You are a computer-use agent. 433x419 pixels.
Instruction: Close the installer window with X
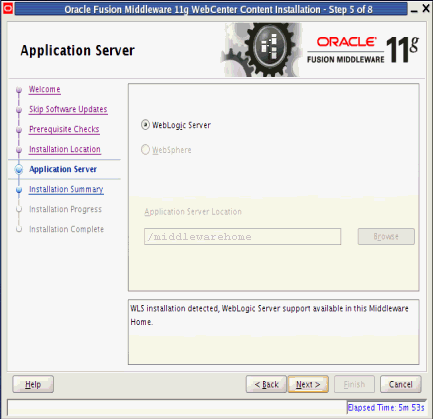click(x=426, y=9)
